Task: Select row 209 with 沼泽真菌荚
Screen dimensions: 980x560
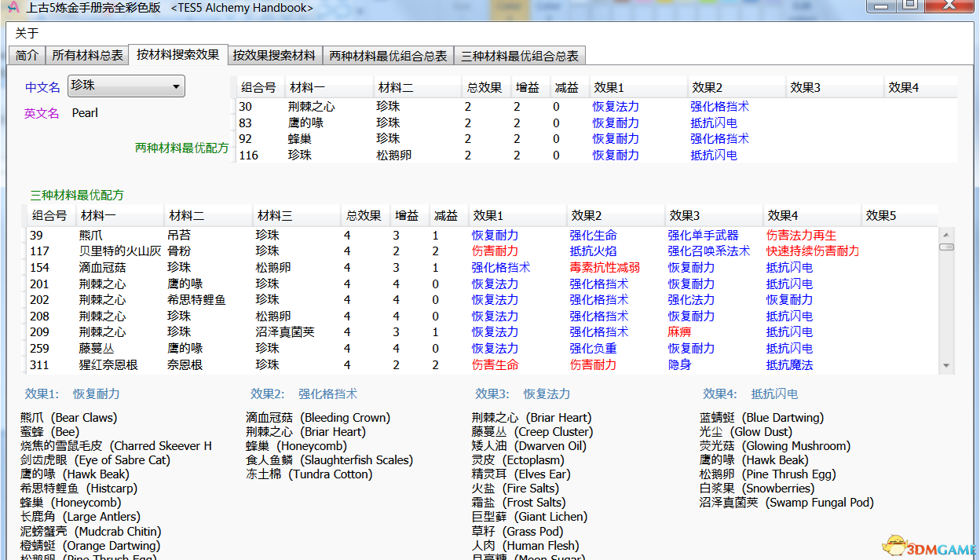Action: (482, 332)
